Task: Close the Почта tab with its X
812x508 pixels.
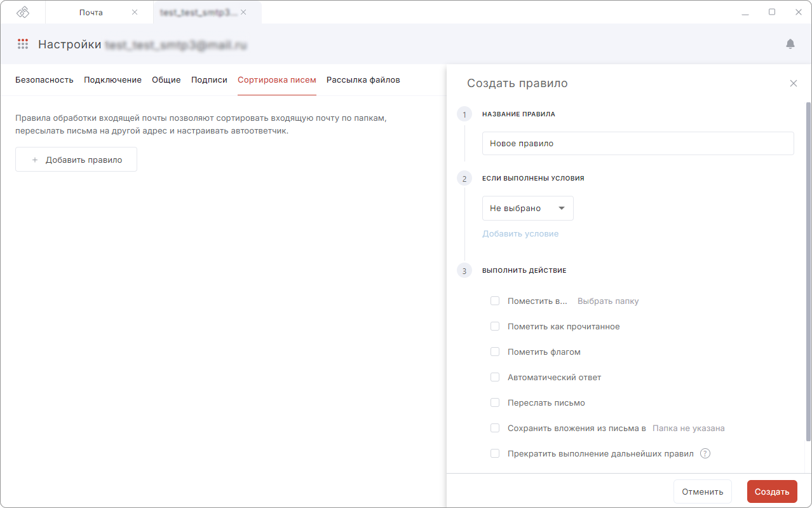Action: [x=134, y=12]
